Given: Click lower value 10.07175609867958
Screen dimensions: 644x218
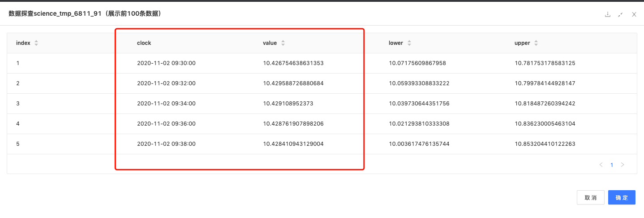Looking at the screenshot, I should (x=417, y=63).
